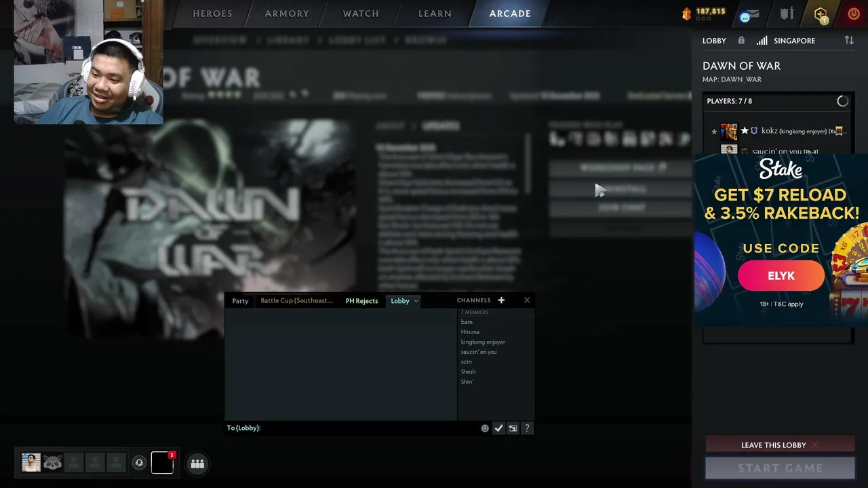Click the orange shards currency icon

tap(686, 14)
